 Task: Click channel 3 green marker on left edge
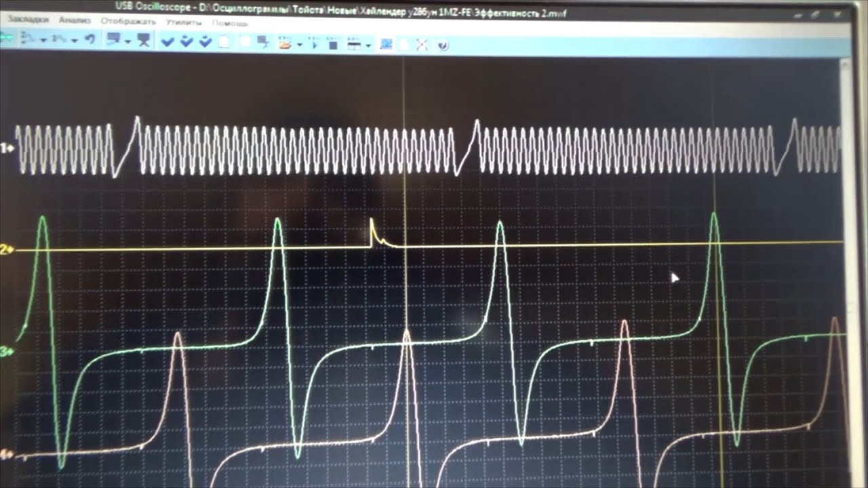click(x=5, y=351)
